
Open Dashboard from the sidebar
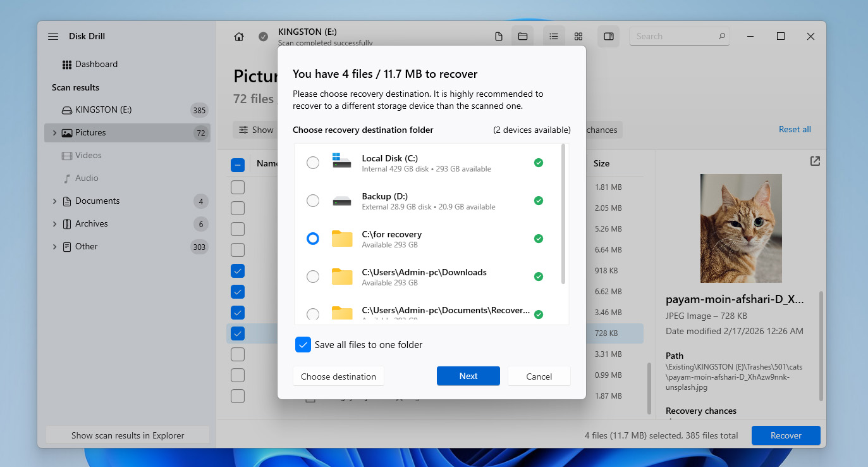click(96, 65)
